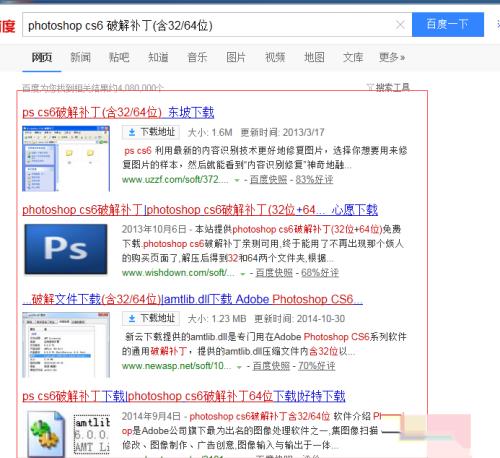
Task: Open 百度快照 for the wishdown.com result
Action: point(274,273)
